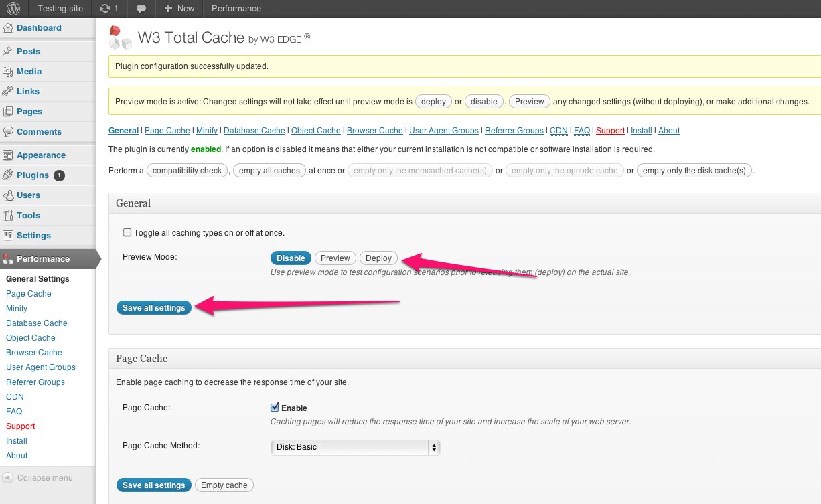821x504 pixels.
Task: Open the red Support top link
Action: (x=610, y=131)
